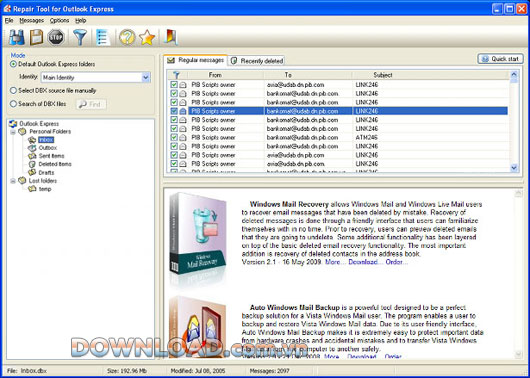This screenshot has height=378, width=530.
Task: Click the Quick start button
Action: coord(501,59)
